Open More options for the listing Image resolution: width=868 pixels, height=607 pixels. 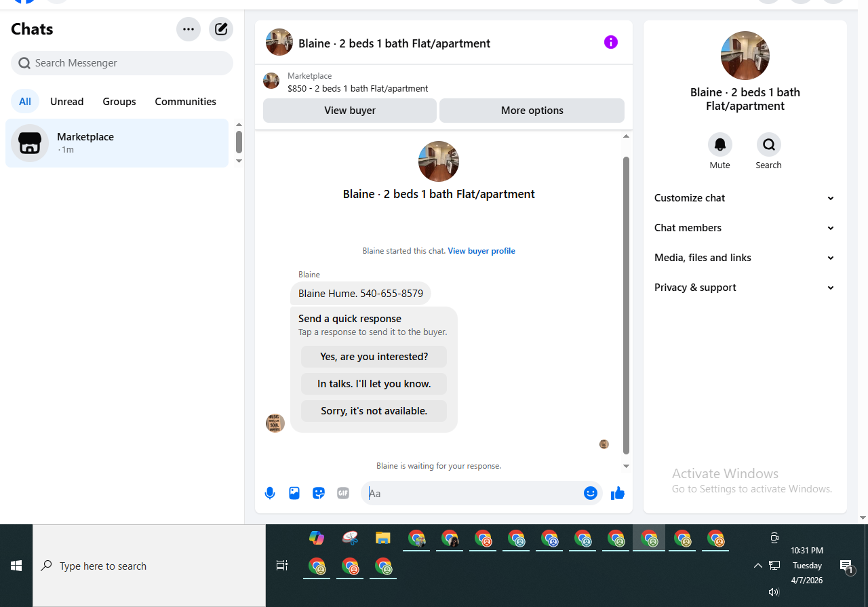click(532, 111)
